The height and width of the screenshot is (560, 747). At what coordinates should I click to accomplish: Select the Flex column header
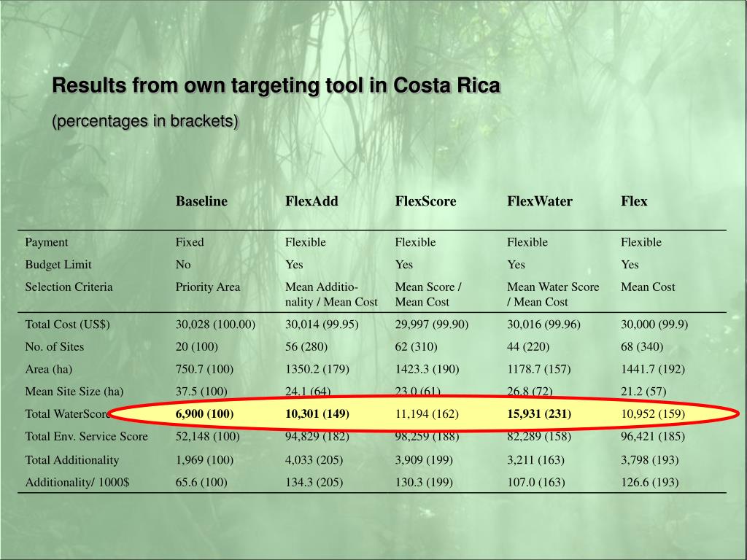coord(634,201)
